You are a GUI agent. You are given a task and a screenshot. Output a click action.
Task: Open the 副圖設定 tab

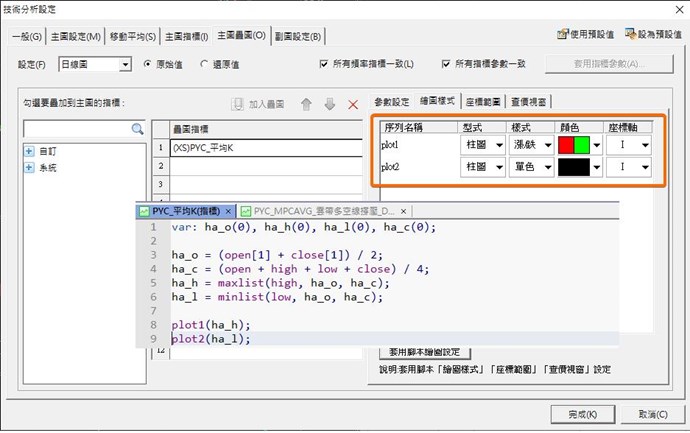coord(299,36)
